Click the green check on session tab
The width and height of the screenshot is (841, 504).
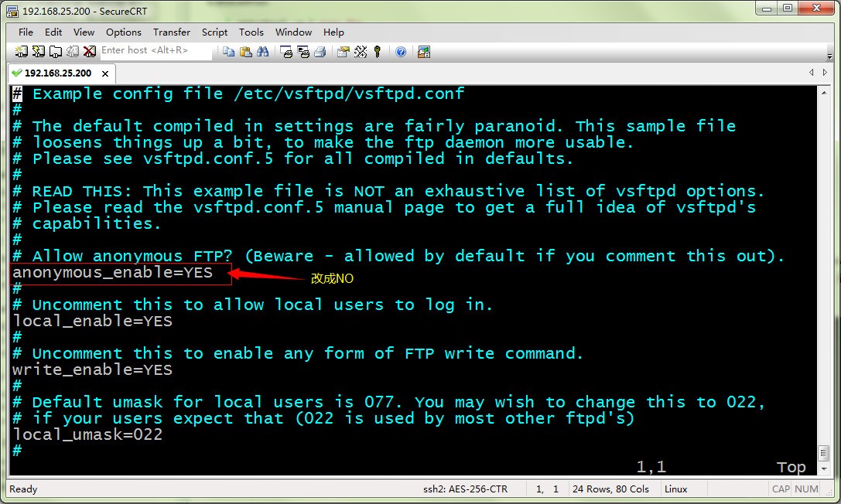coord(16,73)
